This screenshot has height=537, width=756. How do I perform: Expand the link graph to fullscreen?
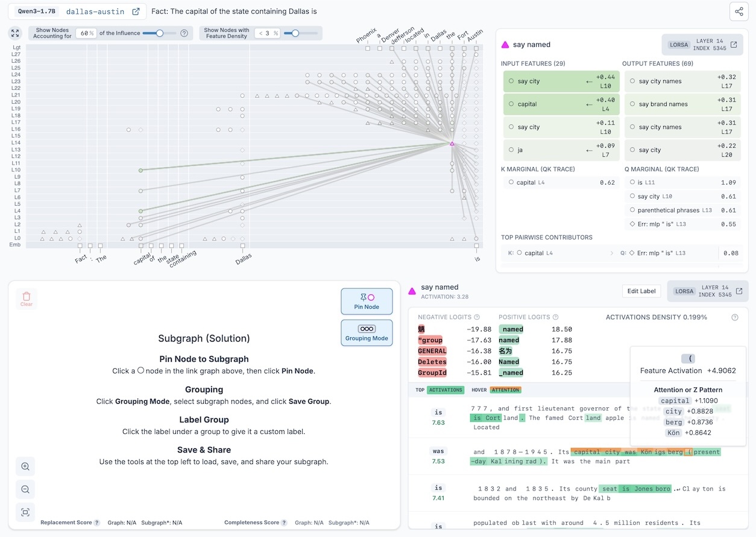click(16, 33)
